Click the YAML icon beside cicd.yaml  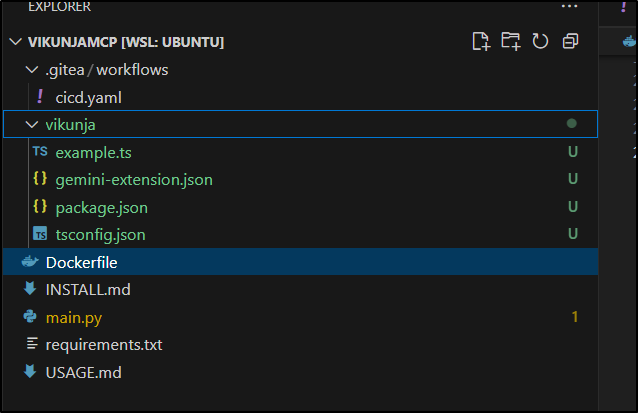tap(39, 97)
